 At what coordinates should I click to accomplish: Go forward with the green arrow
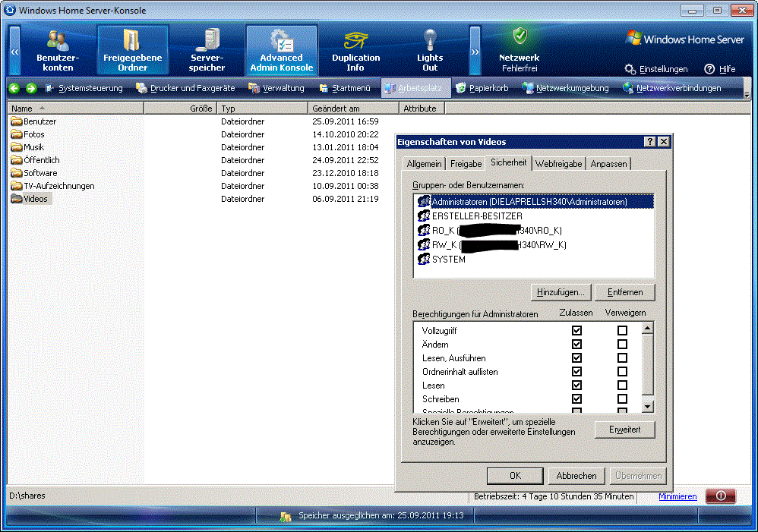click(31, 88)
